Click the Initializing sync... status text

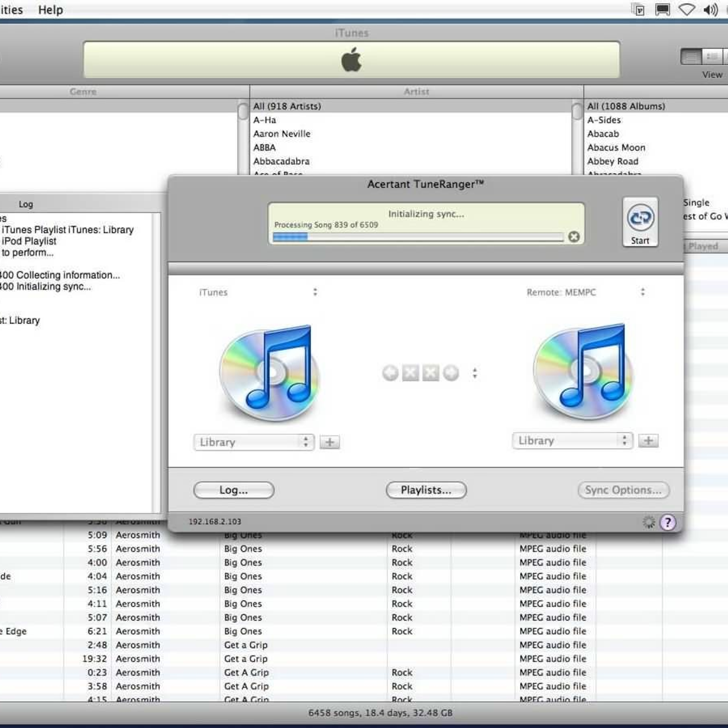click(x=426, y=214)
